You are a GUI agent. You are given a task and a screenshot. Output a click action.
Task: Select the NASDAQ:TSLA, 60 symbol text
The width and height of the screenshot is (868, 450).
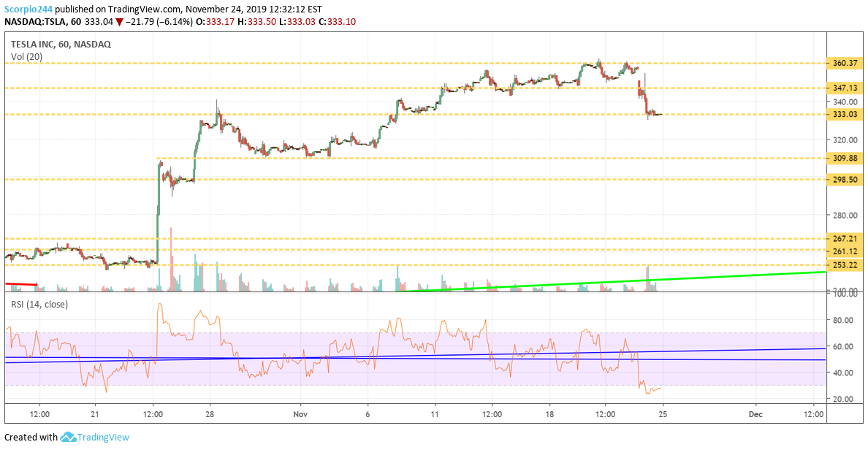43,22
